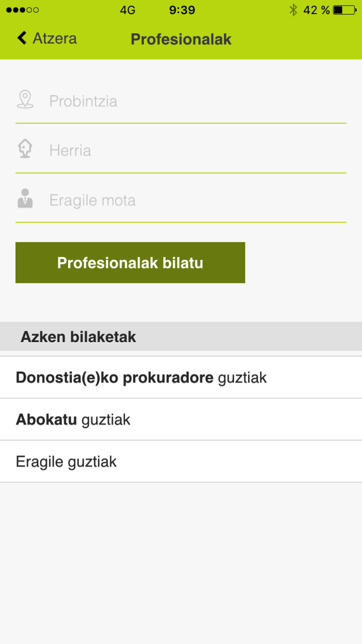The height and width of the screenshot is (644, 362).
Task: Open the Probintzia selector field
Action: (181, 101)
